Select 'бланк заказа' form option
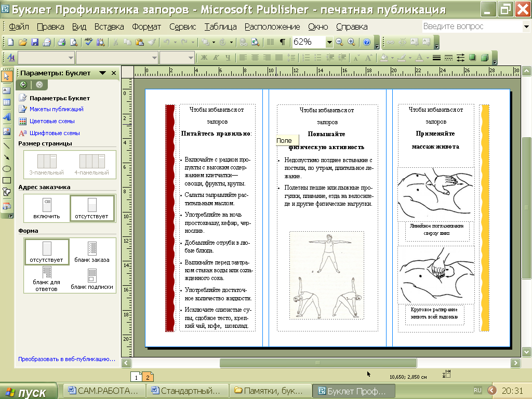 tap(91, 252)
